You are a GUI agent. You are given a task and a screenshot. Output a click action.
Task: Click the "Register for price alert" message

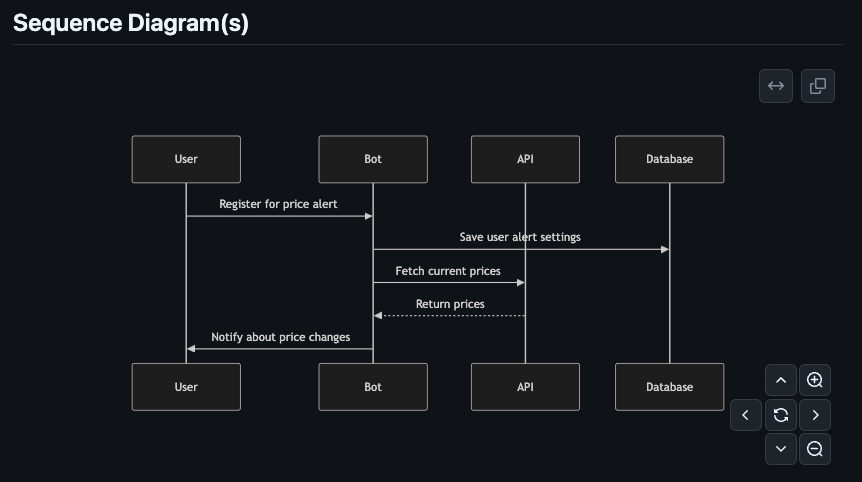tap(278, 204)
